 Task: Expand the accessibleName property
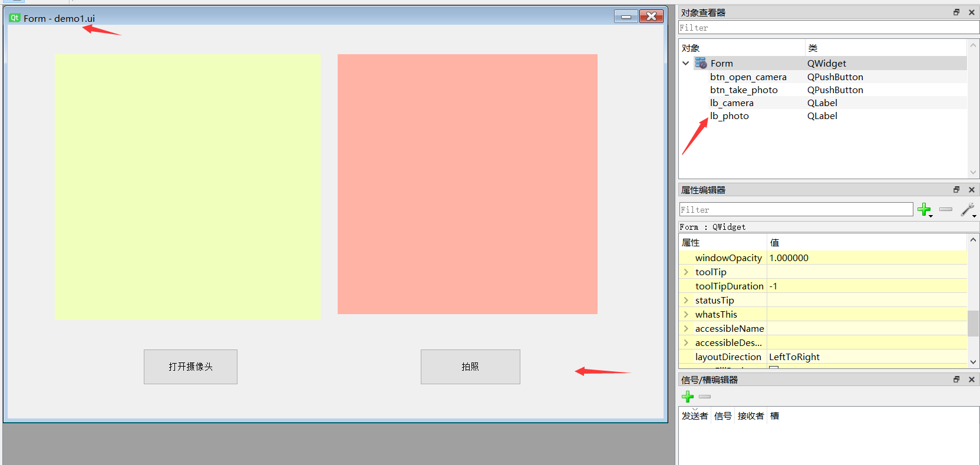click(686, 328)
